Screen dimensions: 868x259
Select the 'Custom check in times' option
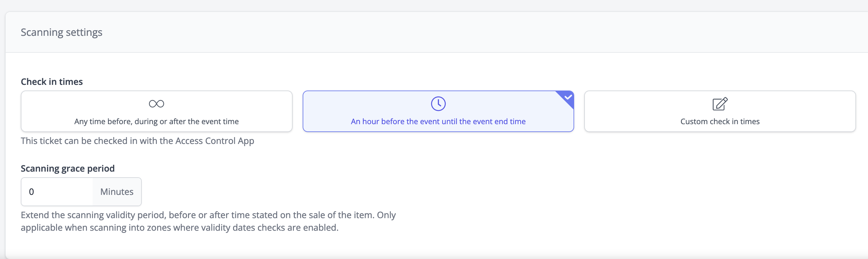(x=720, y=111)
